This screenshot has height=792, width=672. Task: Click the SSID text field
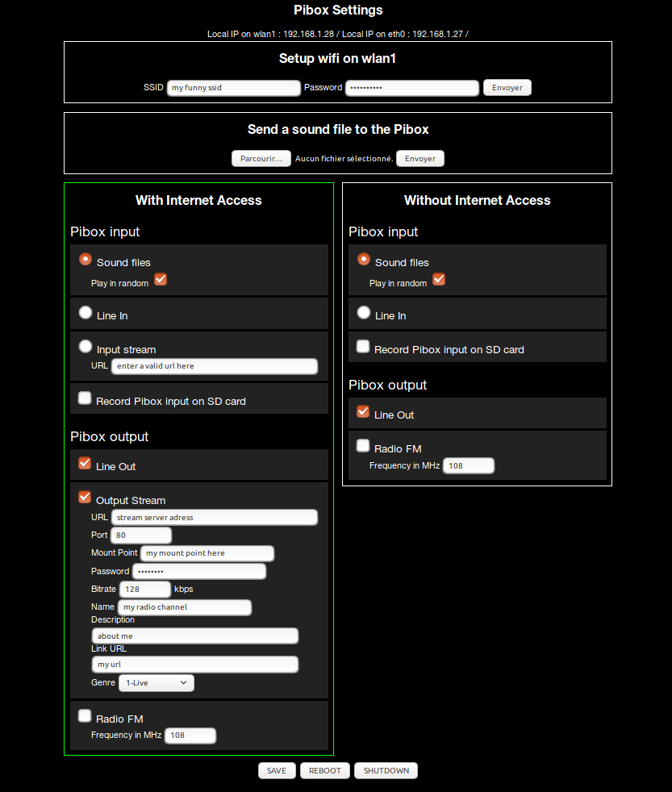(233, 88)
